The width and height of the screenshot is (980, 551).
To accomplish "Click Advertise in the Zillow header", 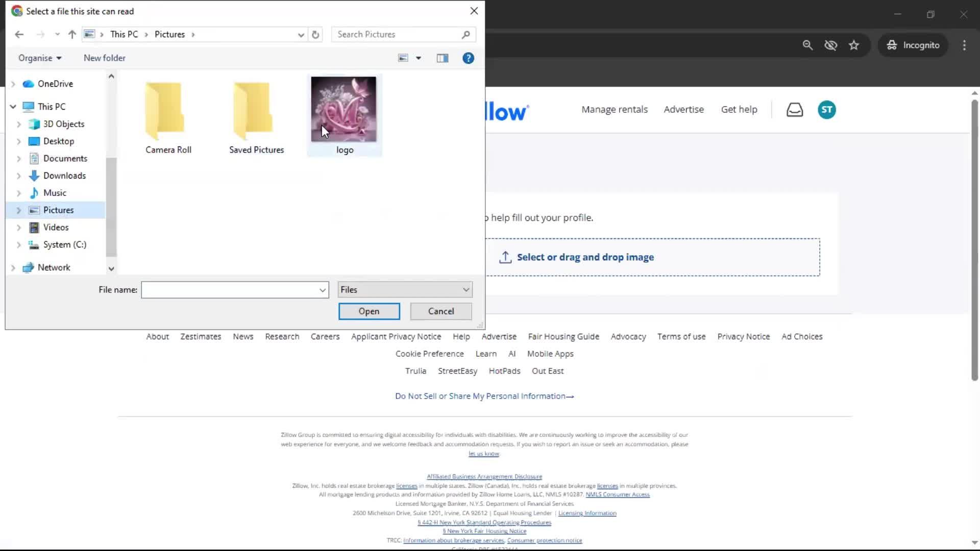I will click(683, 109).
